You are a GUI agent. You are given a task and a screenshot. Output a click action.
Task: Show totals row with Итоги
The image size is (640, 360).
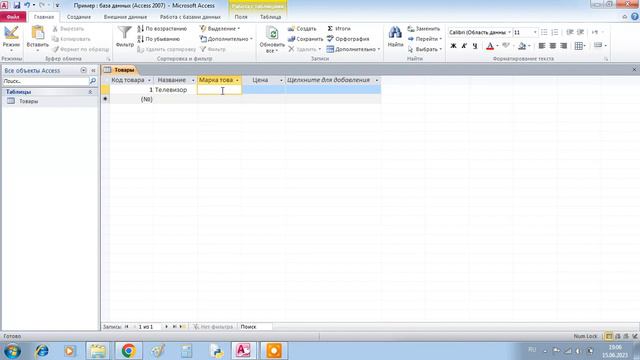click(339, 29)
